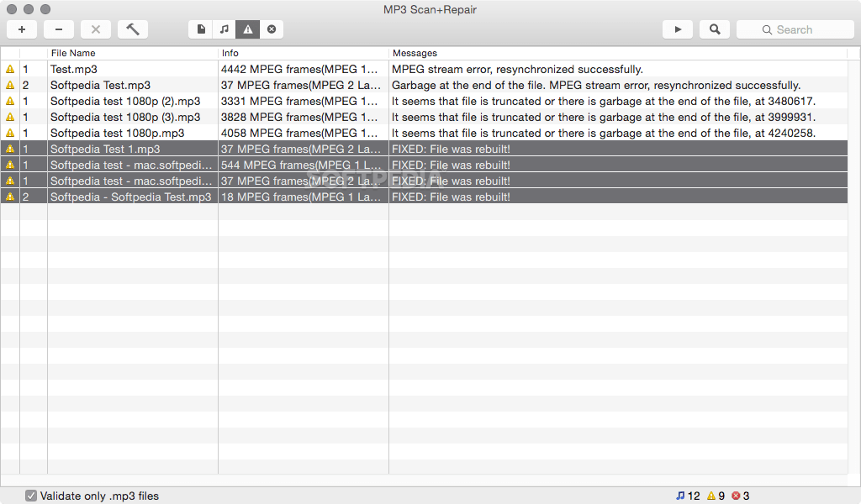Toggle the document filter icon
Viewport: 861px width, 504px height.
tap(200, 29)
